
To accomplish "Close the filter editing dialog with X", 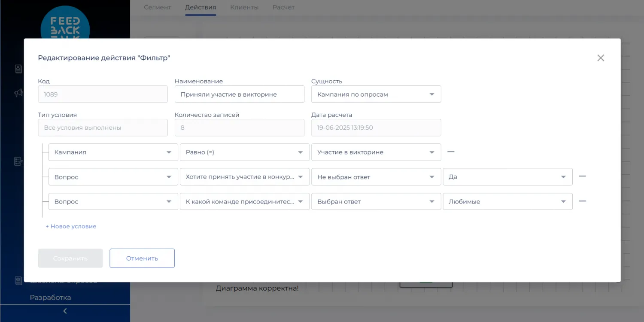I will click(600, 58).
